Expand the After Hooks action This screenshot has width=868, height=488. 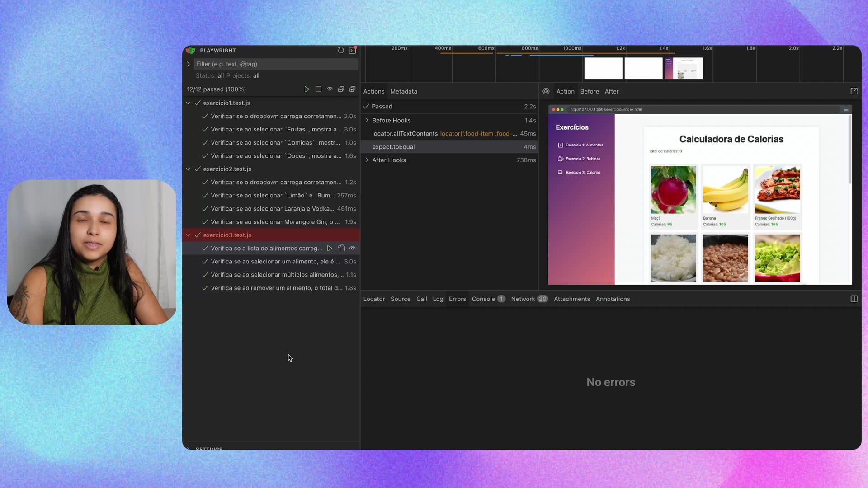coord(367,160)
